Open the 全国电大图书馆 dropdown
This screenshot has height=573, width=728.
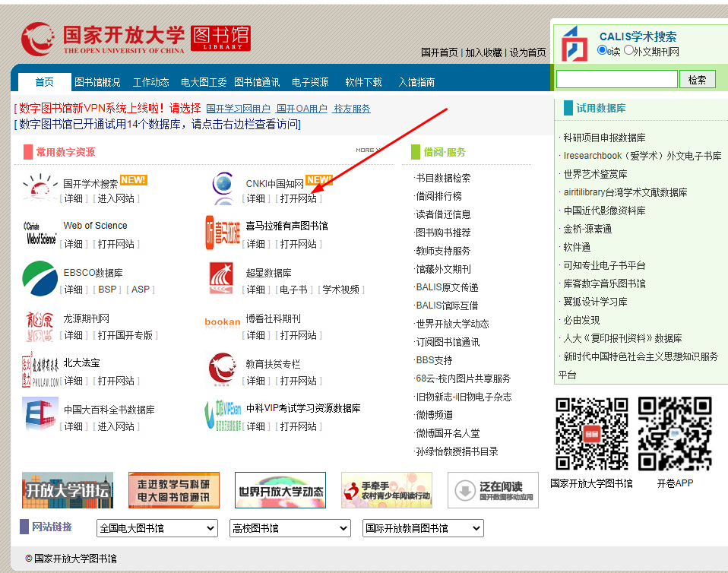pyautogui.click(x=157, y=528)
